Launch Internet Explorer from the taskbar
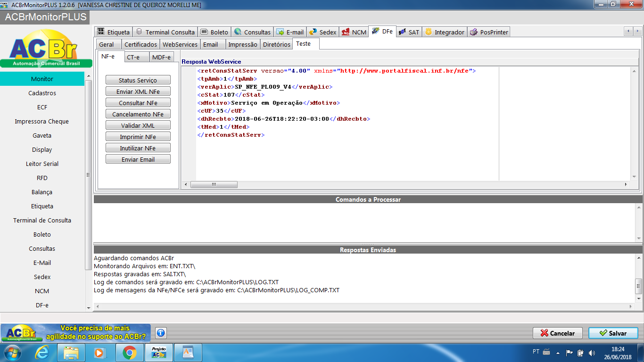The image size is (644, 362). pos(42,353)
